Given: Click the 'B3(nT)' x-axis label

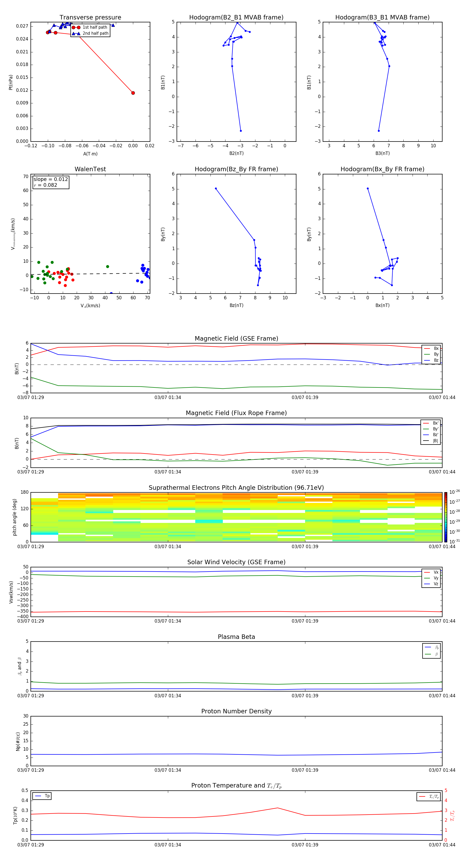Looking at the screenshot, I should [382, 153].
